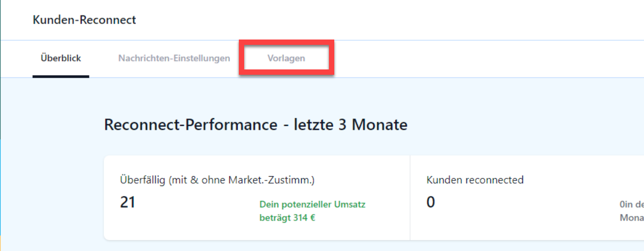Click the red highlight frame around Vorlagen
This screenshot has width=644, height=251.
click(x=286, y=41)
